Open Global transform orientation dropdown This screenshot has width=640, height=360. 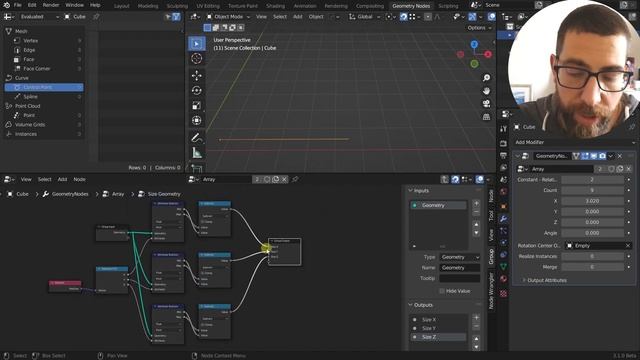pos(364,17)
